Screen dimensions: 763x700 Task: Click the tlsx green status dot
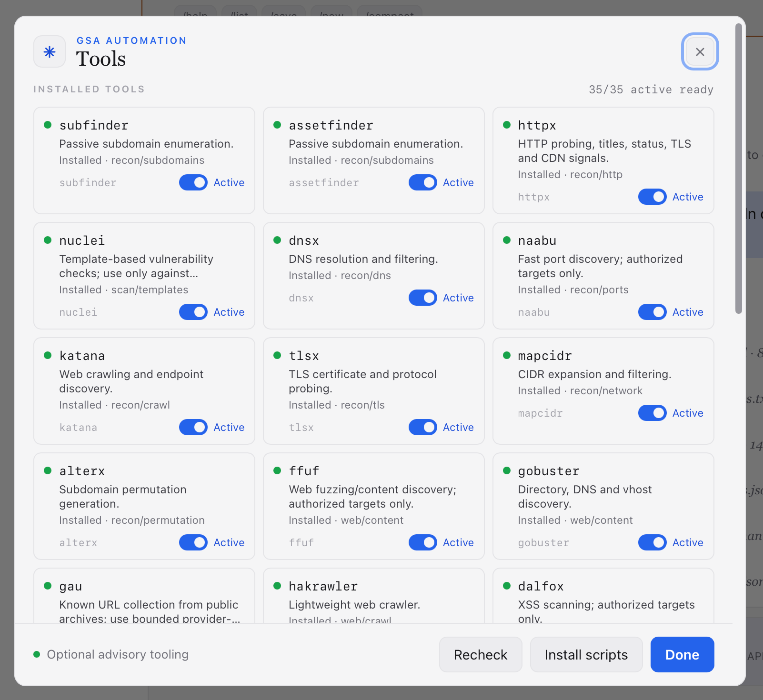[x=277, y=355]
